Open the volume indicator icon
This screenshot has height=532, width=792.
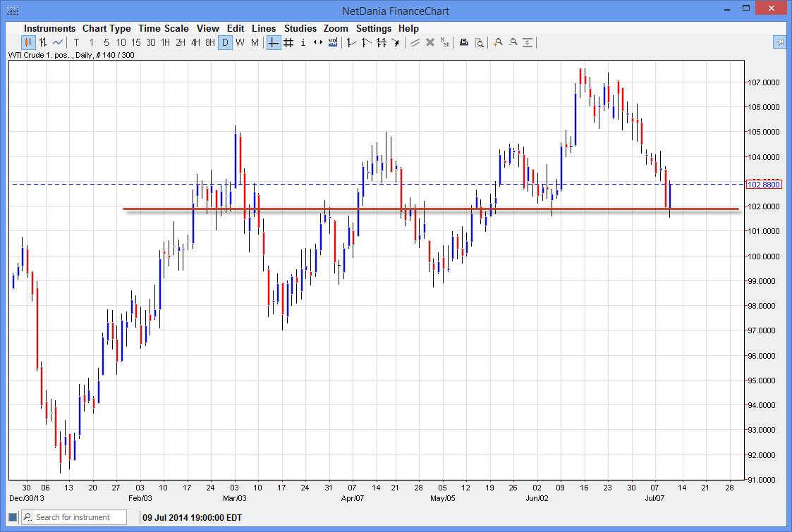click(332, 42)
